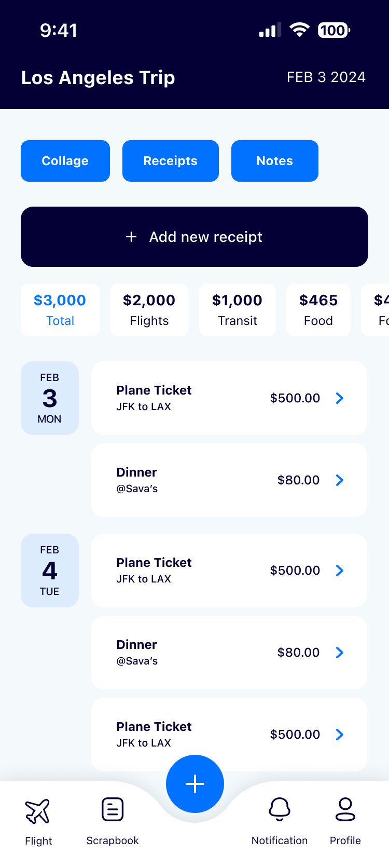
Task: Open the Profile person icon
Action: click(x=345, y=810)
